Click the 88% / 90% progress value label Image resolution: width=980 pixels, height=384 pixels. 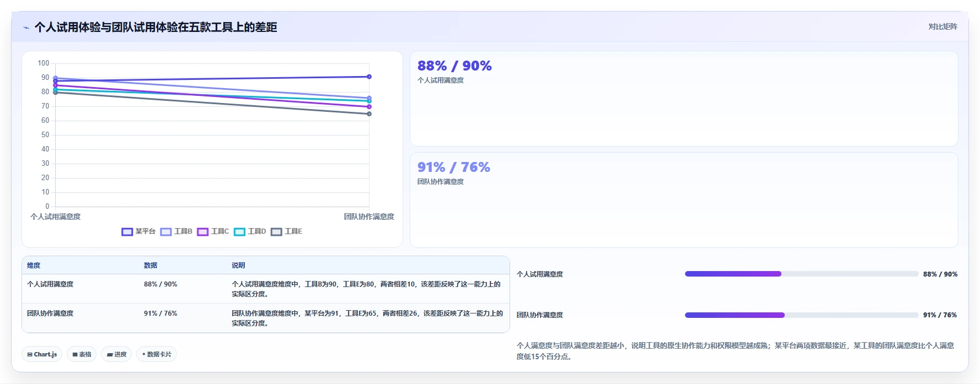click(x=940, y=274)
